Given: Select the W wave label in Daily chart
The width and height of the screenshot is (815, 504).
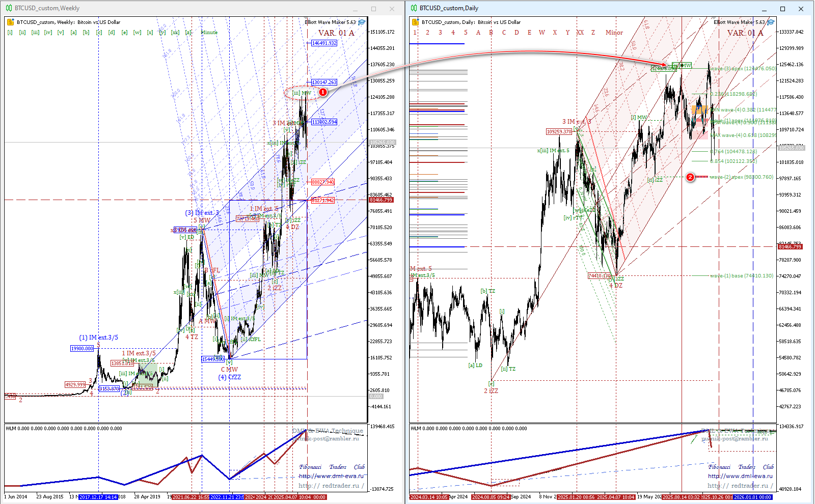Looking at the screenshot, I should [542, 33].
